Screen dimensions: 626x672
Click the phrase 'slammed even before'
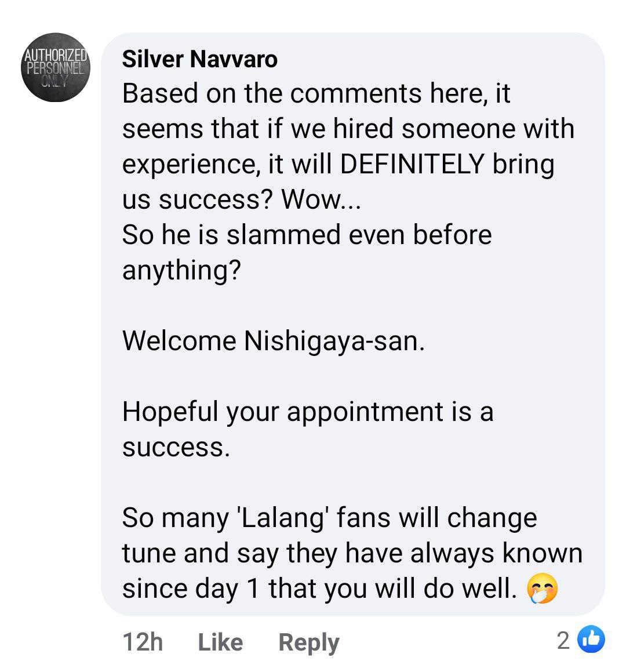point(359,234)
